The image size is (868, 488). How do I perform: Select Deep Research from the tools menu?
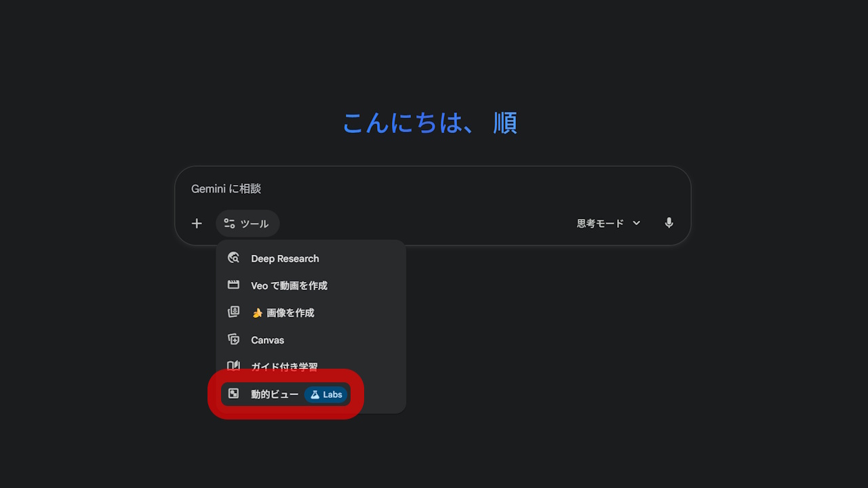[285, 258]
